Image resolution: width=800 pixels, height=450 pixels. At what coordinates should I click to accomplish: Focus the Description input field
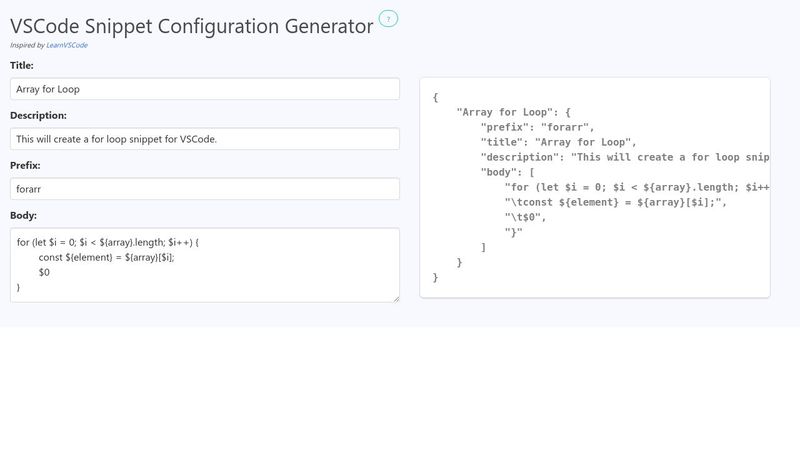pos(205,139)
